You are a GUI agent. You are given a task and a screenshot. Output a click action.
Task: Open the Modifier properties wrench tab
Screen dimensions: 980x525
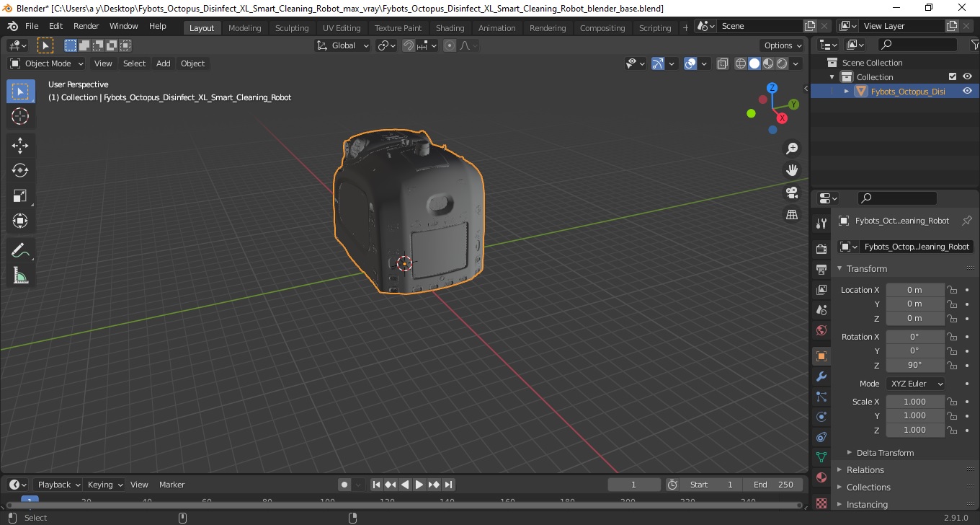pos(821,376)
